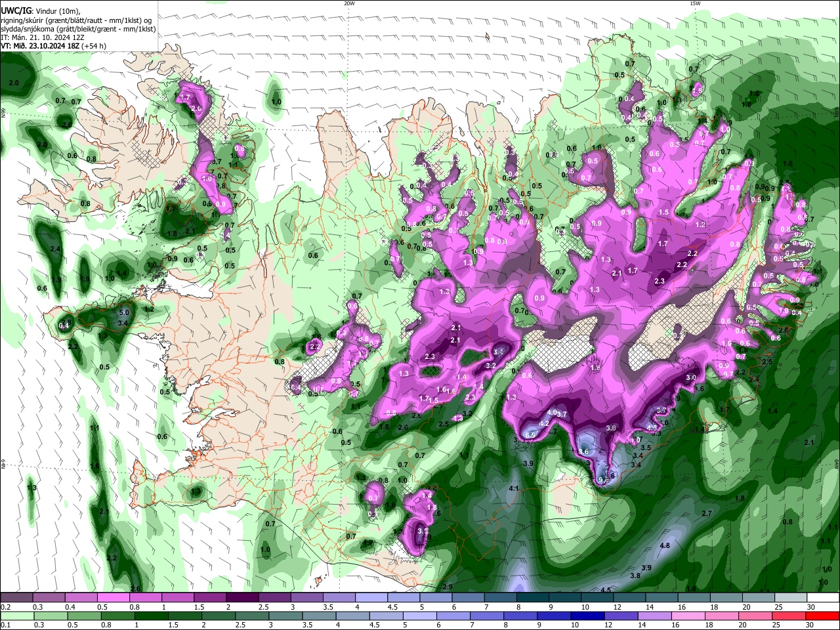Click the '2.9' value near the bottom coast
This screenshot has width=840, height=630.
tap(448, 587)
